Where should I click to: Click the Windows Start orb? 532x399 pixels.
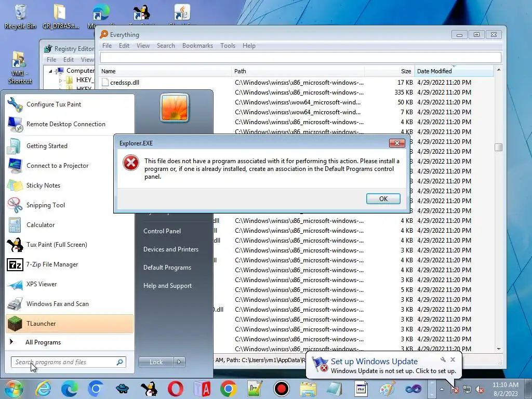pyautogui.click(x=14, y=389)
